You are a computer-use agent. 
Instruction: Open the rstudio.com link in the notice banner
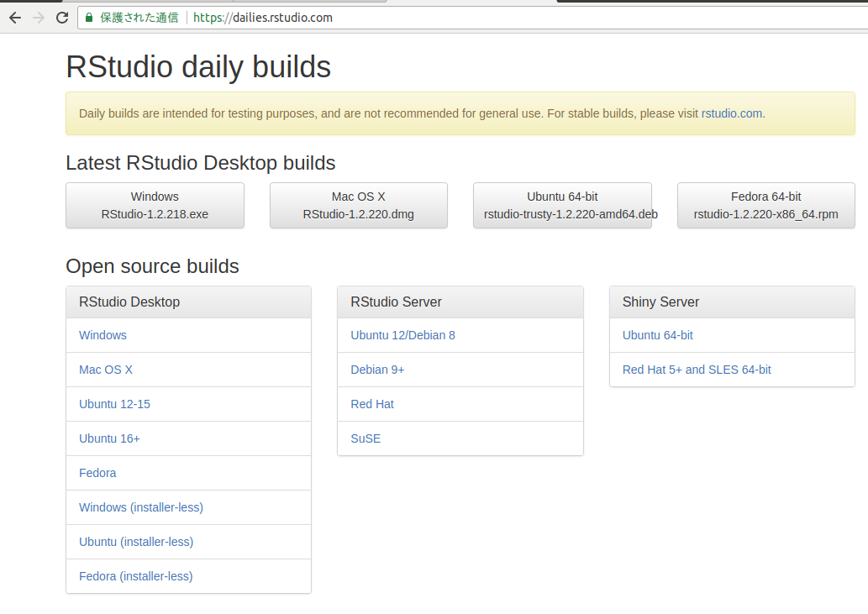[x=730, y=113]
